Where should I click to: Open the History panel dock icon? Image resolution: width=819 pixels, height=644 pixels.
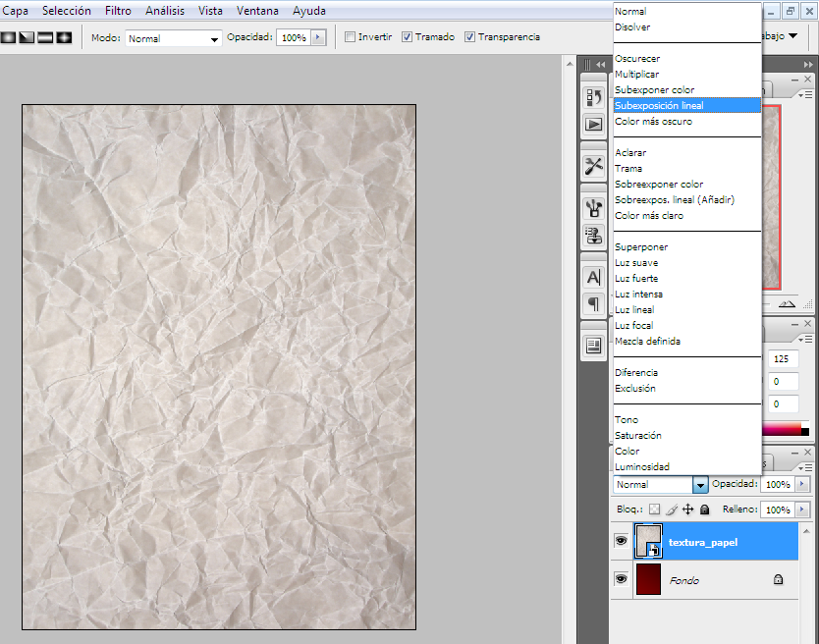click(593, 97)
